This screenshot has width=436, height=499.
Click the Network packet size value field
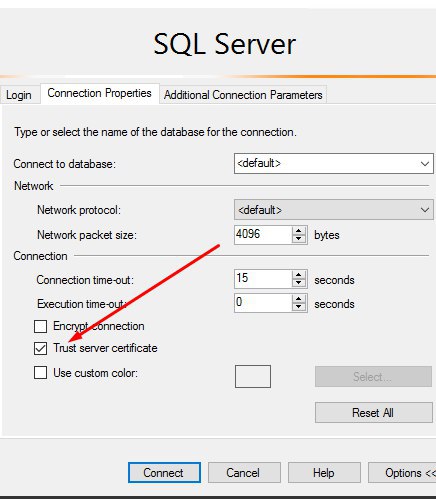pos(263,235)
